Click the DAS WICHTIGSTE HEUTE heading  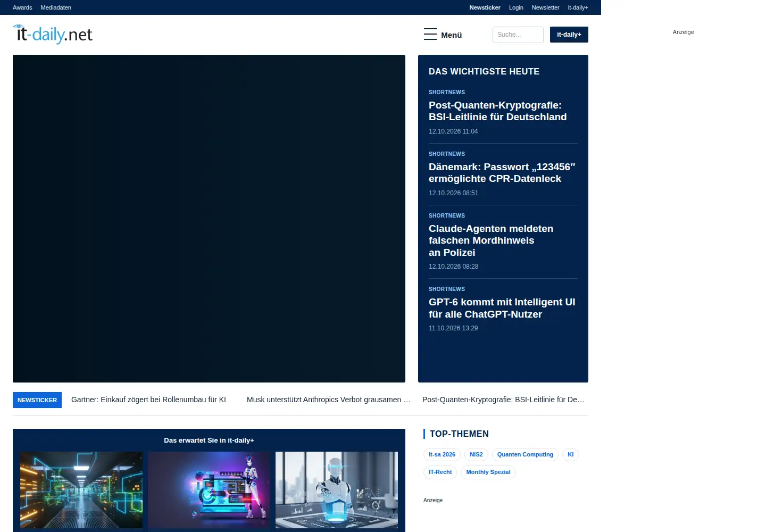click(484, 71)
